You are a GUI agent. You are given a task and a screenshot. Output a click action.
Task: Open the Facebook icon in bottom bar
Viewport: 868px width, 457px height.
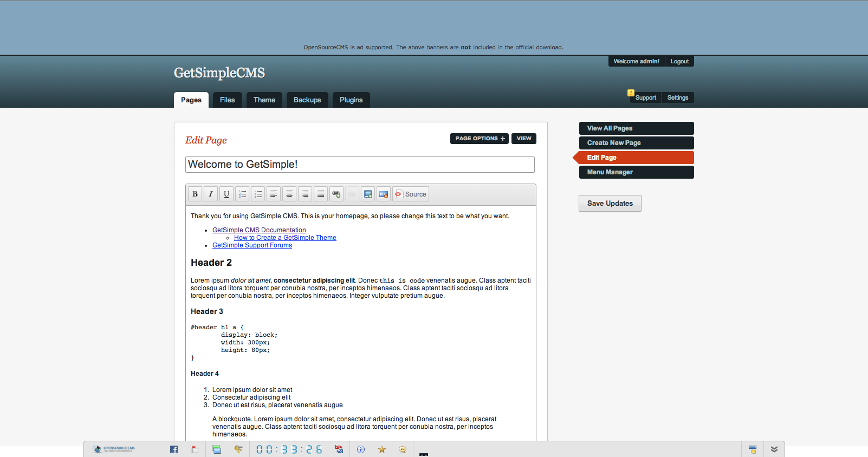(174, 449)
